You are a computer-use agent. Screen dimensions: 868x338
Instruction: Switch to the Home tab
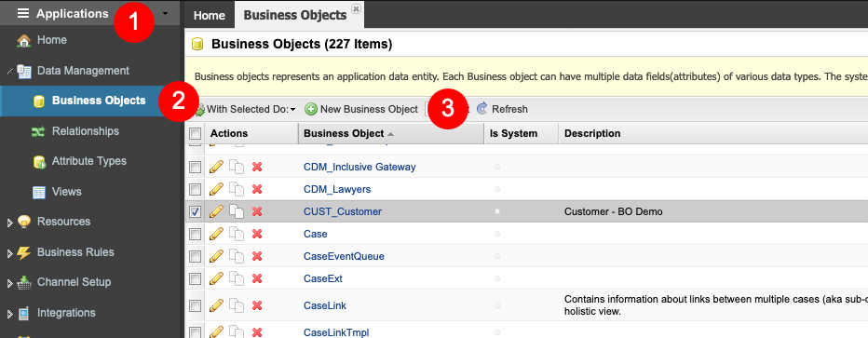click(x=210, y=15)
